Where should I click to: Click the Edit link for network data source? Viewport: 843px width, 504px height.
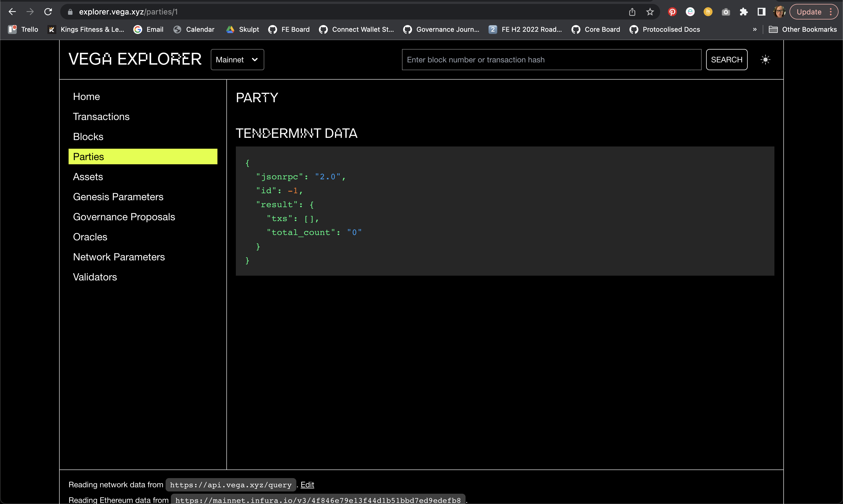tap(307, 485)
